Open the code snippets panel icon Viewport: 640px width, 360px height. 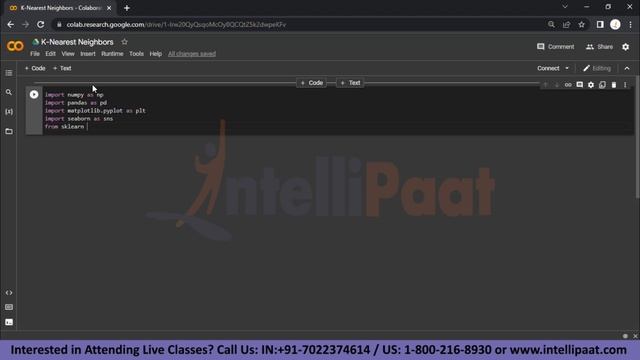point(9,293)
